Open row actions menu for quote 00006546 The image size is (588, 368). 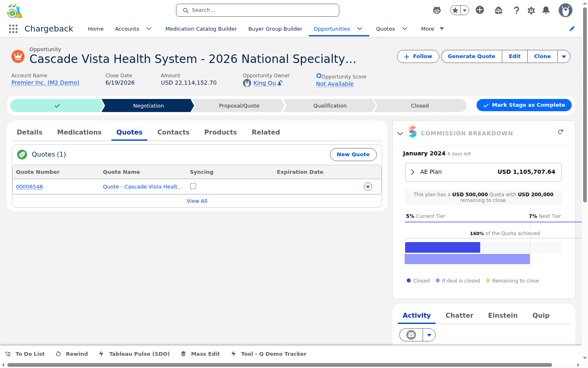click(x=368, y=186)
